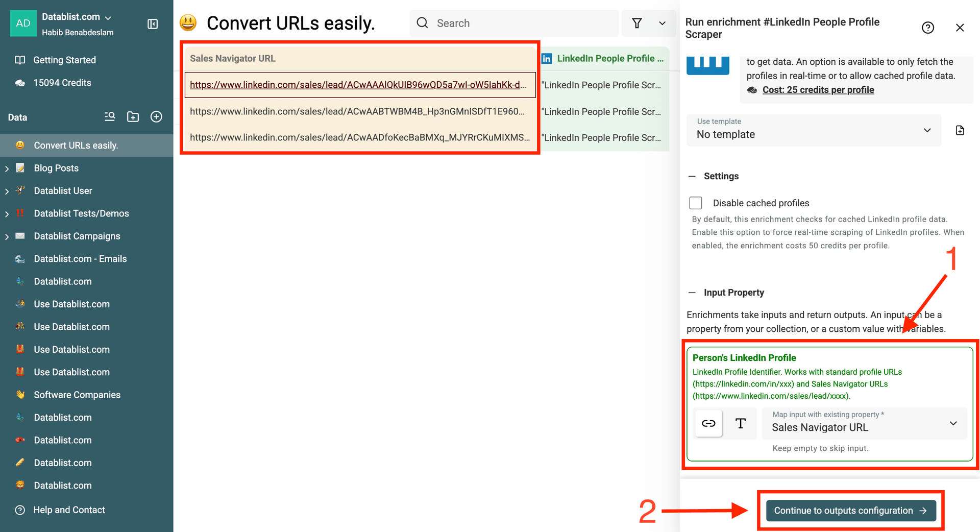Click the new folder icon in Data header

(x=133, y=117)
